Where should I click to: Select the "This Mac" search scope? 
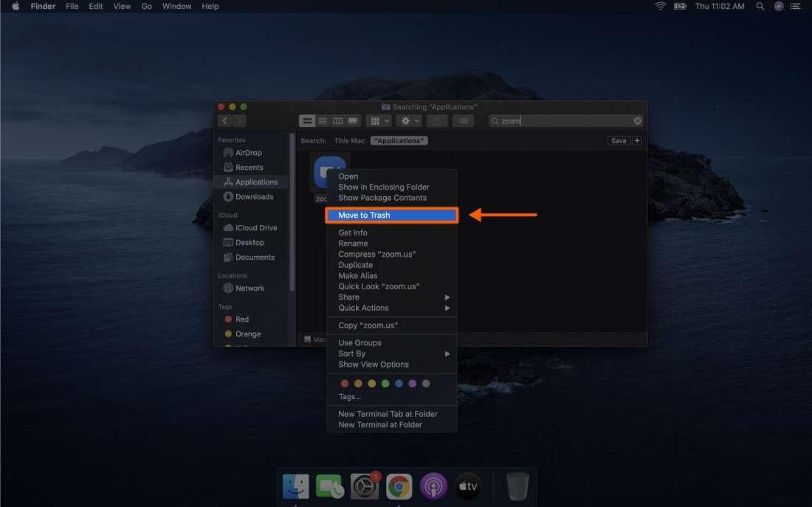click(348, 140)
